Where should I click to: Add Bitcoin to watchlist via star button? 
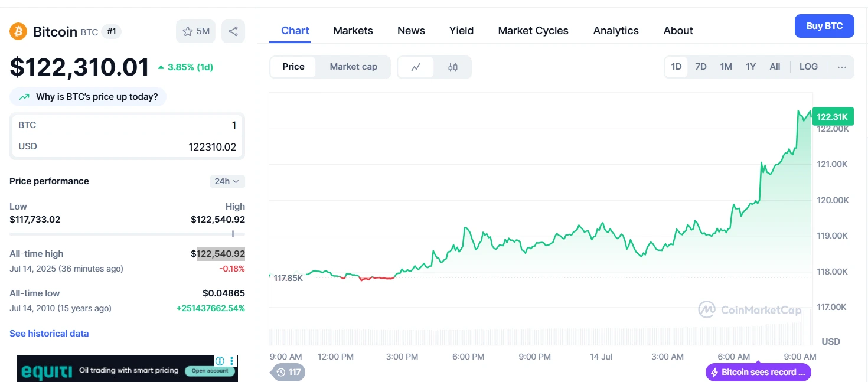(196, 31)
